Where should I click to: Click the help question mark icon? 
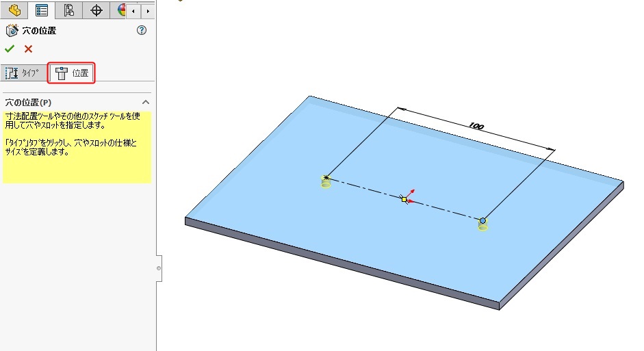(142, 30)
